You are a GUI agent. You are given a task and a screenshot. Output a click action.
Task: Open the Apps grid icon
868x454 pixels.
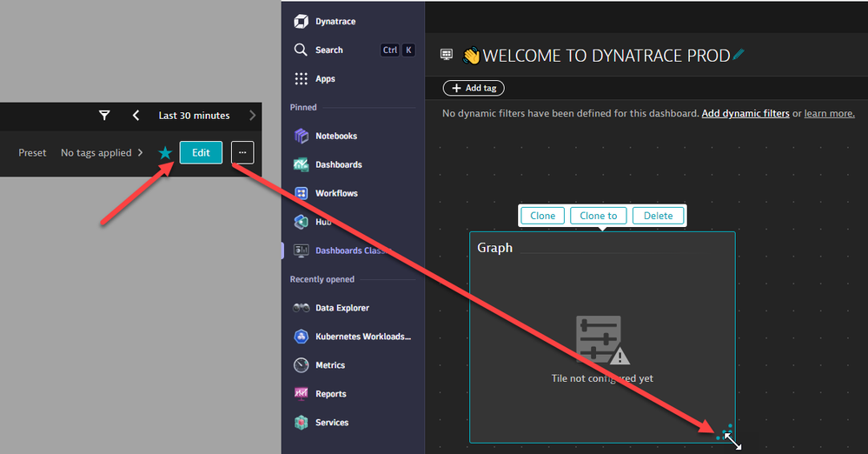(x=301, y=79)
